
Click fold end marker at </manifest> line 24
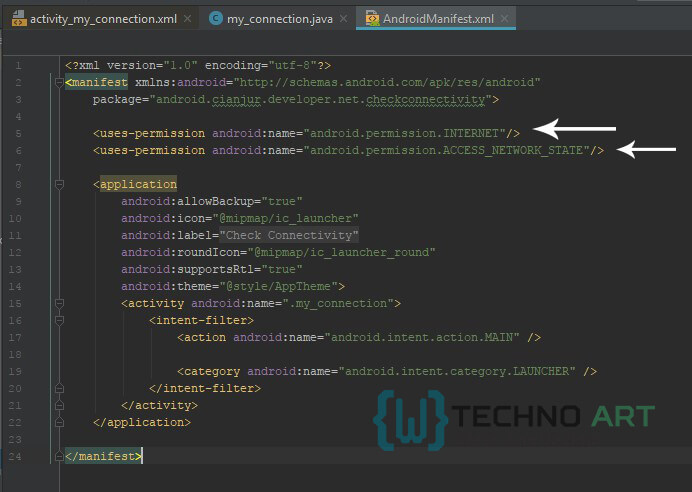pyautogui.click(x=59, y=456)
